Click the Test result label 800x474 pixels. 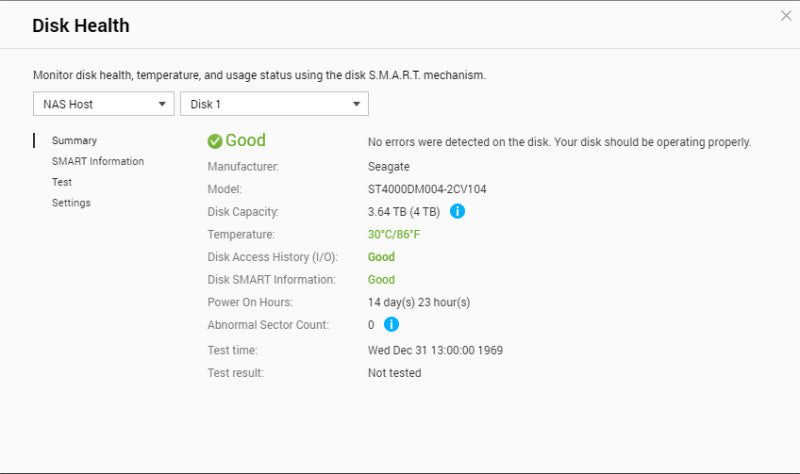(235, 373)
